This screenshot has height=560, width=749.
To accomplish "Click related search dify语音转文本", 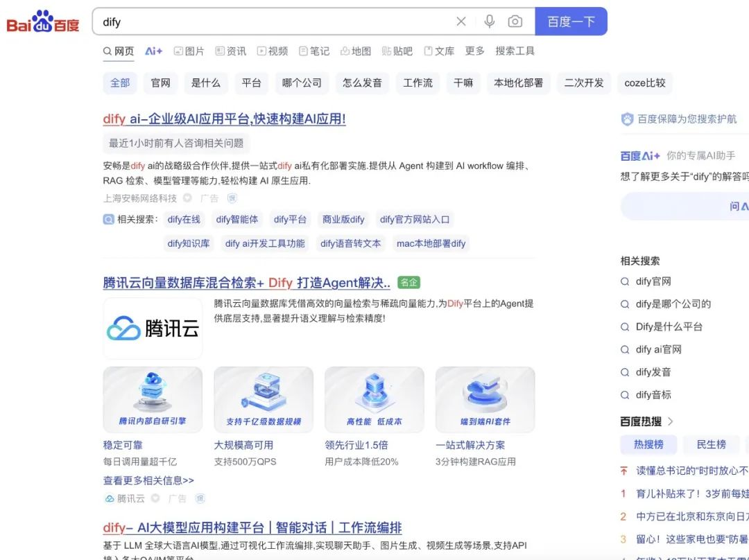I will tap(351, 243).
